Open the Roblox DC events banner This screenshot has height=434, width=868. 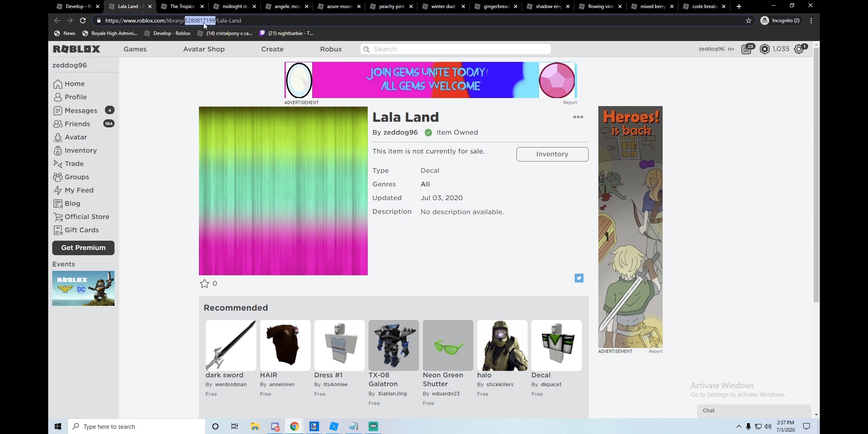click(83, 289)
